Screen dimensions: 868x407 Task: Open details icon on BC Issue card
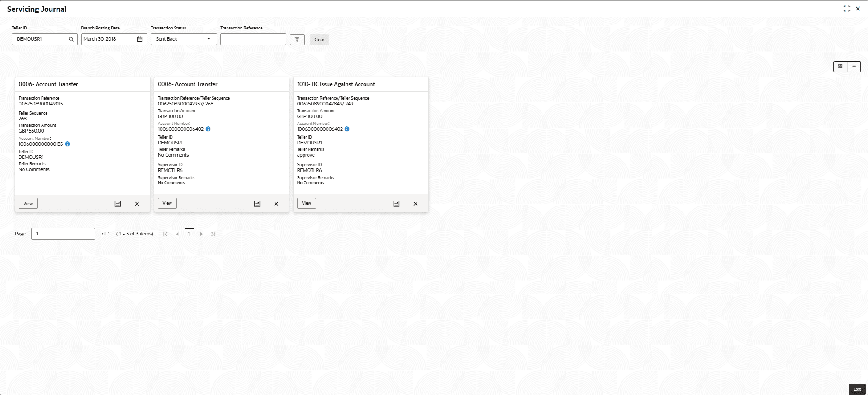pyautogui.click(x=396, y=204)
